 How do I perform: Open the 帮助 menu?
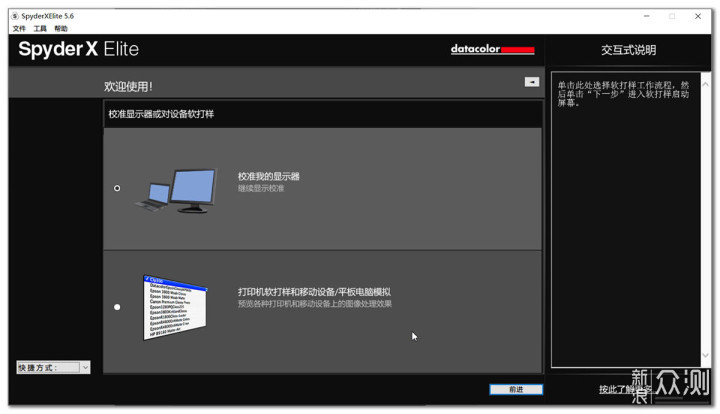click(x=61, y=28)
